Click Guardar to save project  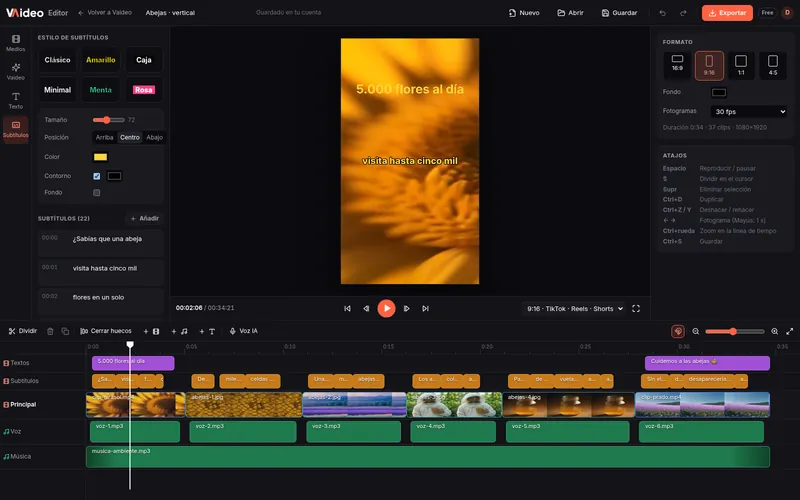[619, 13]
